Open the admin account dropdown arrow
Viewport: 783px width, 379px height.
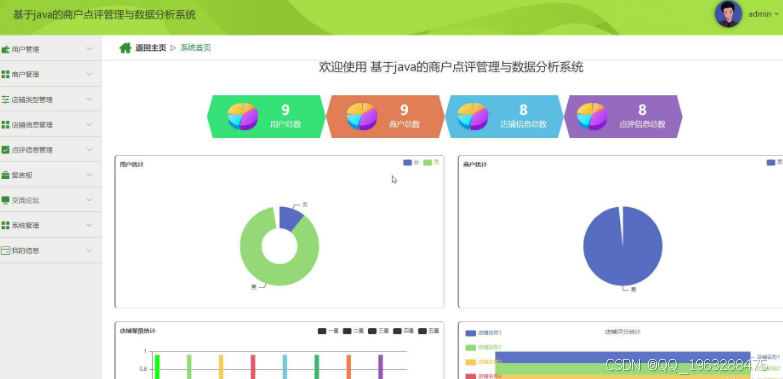(776, 14)
